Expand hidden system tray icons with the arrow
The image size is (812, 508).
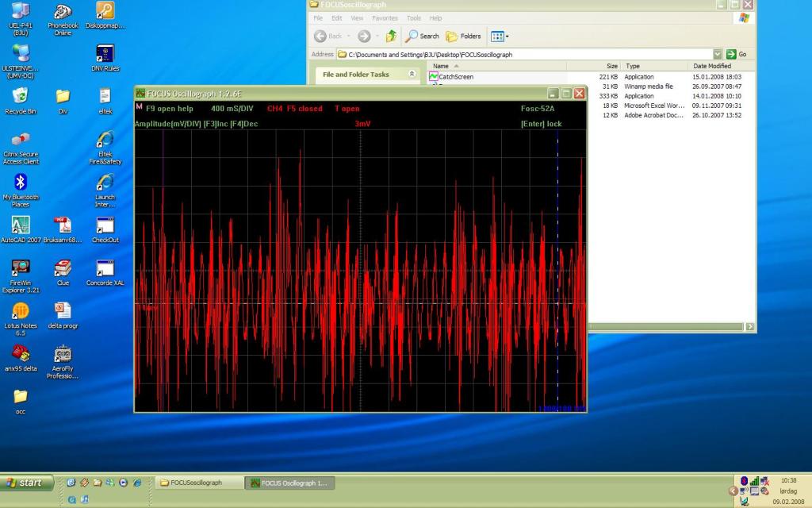pyautogui.click(x=733, y=491)
